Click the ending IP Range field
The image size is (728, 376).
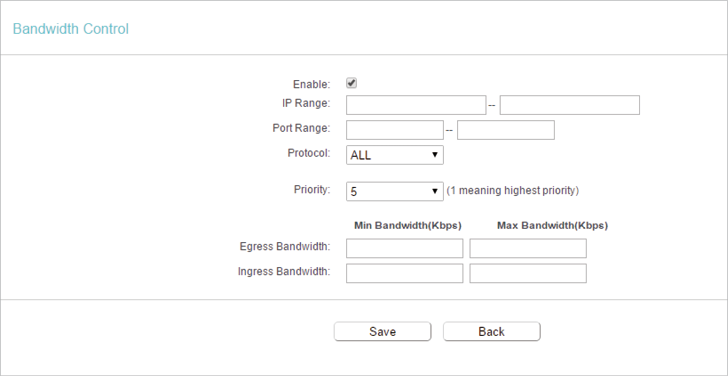(570, 105)
